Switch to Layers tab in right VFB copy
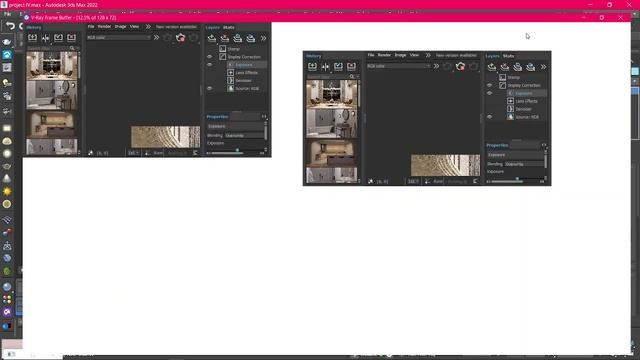The image size is (640, 360). coord(493,56)
